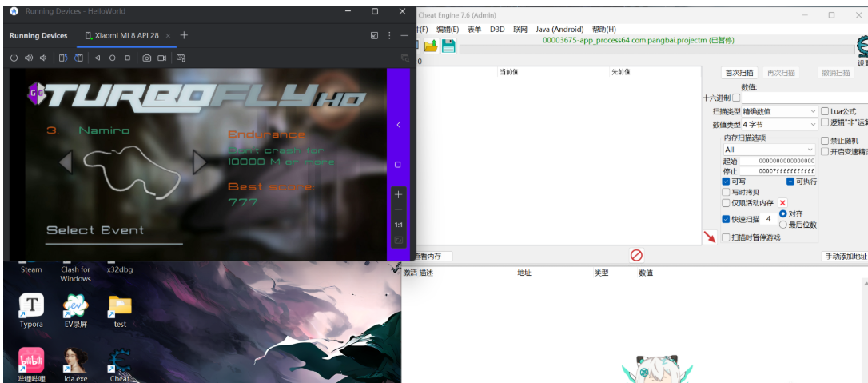
Task: Click the 起始 start address field
Action: [x=777, y=161]
